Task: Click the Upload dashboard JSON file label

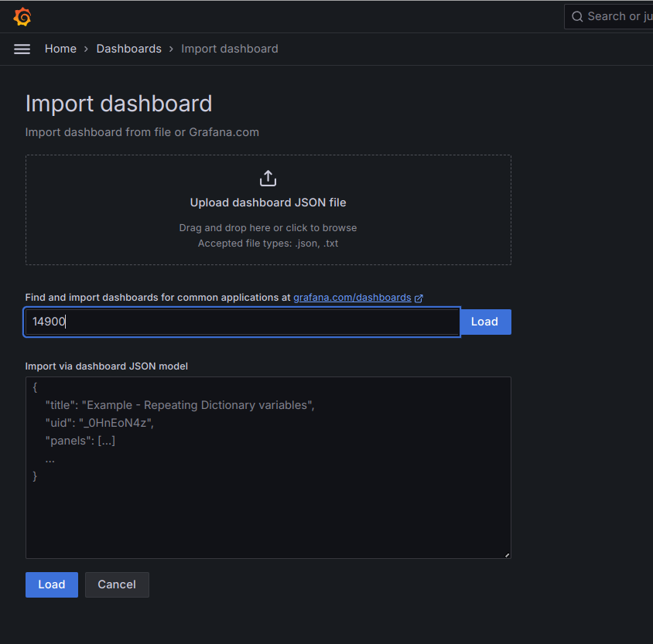Action: (x=268, y=203)
